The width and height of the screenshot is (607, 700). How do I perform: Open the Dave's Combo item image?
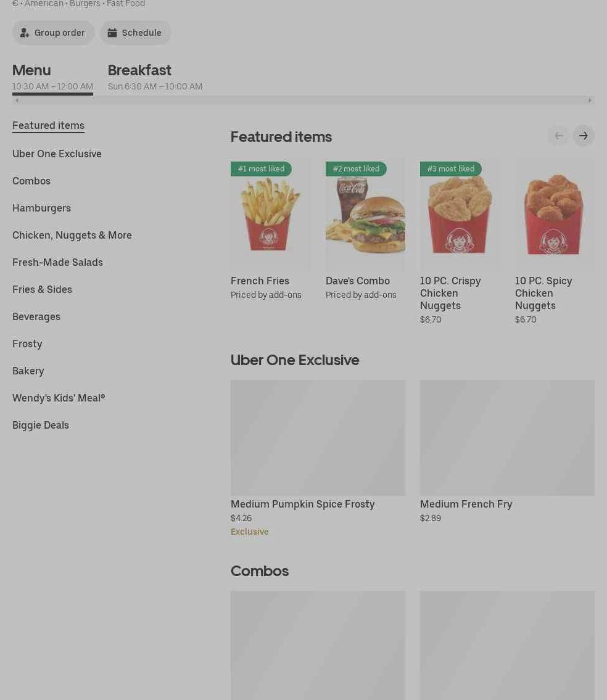pyautogui.click(x=365, y=215)
